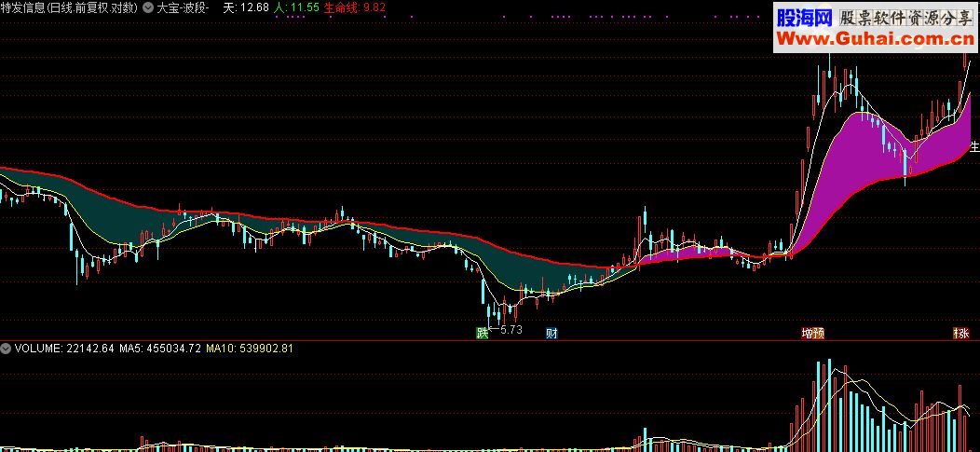Screen dimensions: 980x452
Task: Click the blue 财 financial event marker
Action: click(551, 333)
